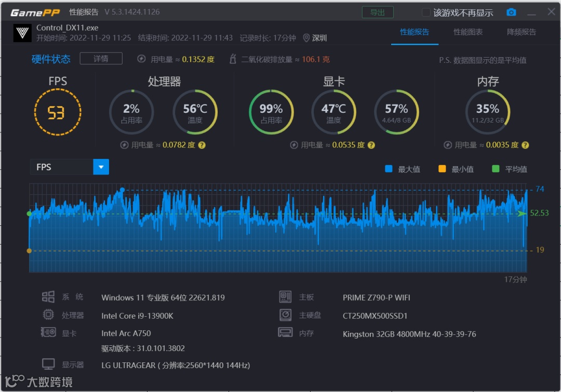Click the Shenzhen location pin icon
Viewport: 561px width, 392px height.
coord(306,38)
